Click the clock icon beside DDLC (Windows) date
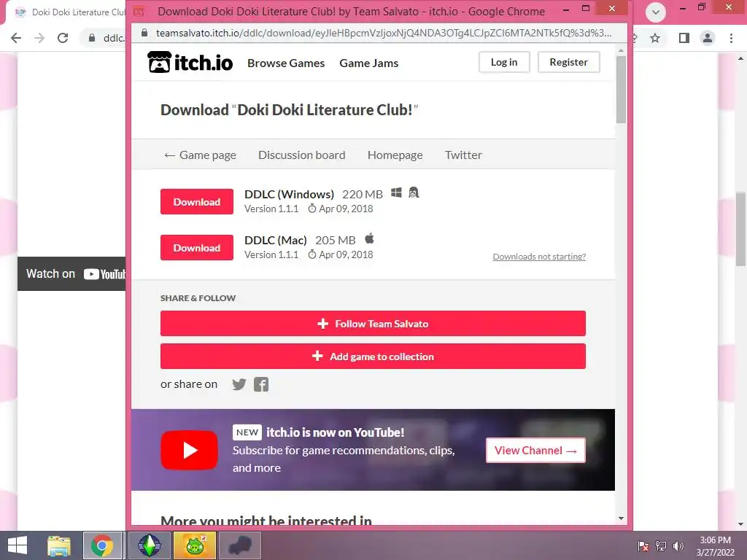 tap(312, 209)
